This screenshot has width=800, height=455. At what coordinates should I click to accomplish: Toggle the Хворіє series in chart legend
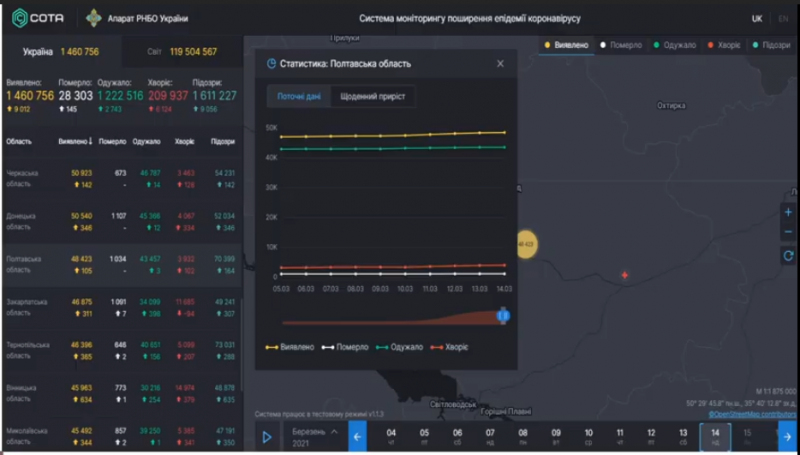449,347
